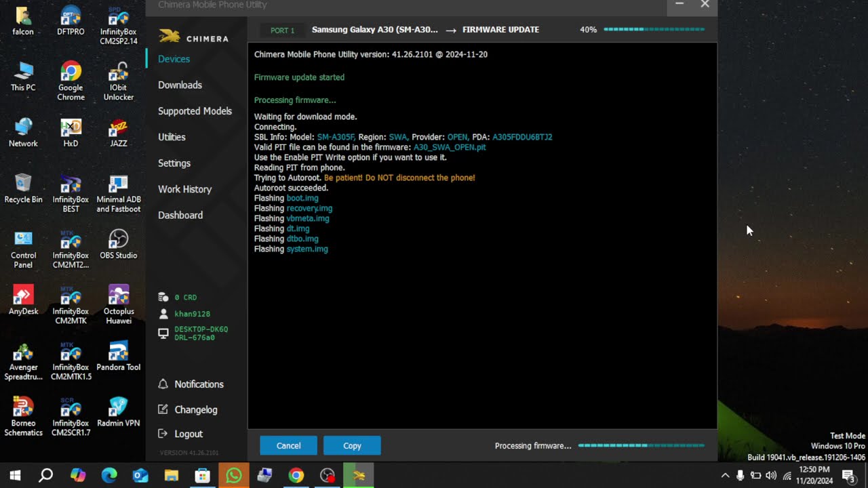
Task: Open WhatsApp from the taskbar
Action: pos(234,475)
